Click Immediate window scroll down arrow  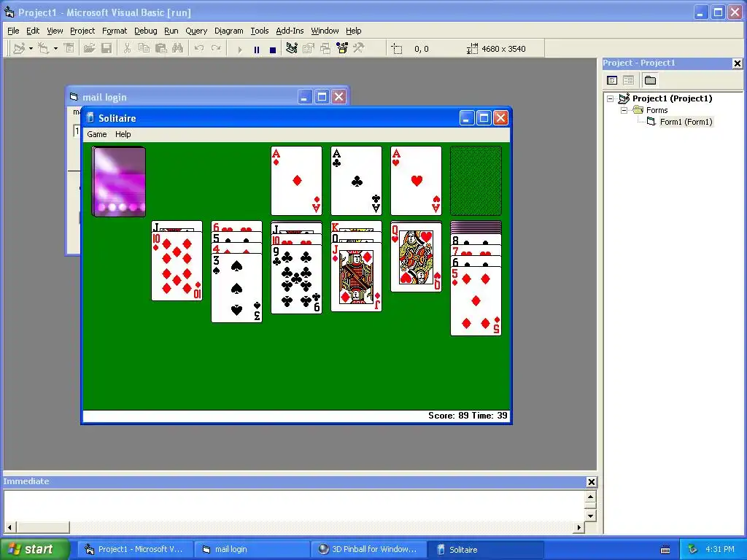590,516
